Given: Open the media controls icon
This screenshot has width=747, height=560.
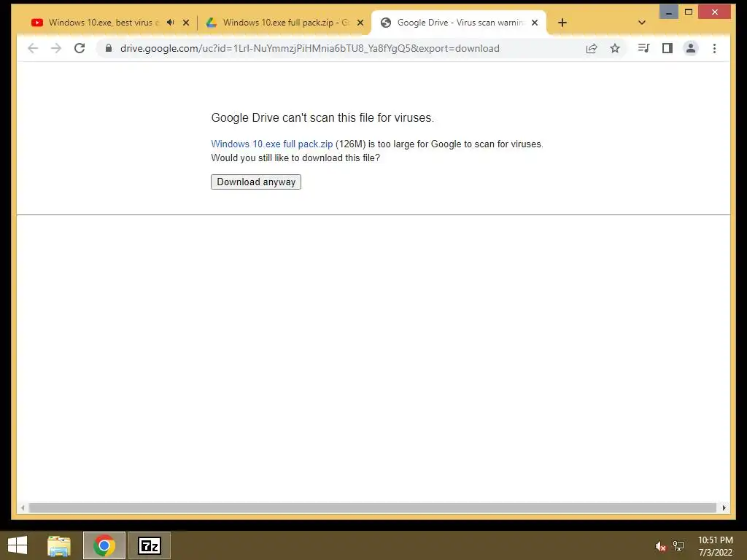Looking at the screenshot, I should click(643, 48).
